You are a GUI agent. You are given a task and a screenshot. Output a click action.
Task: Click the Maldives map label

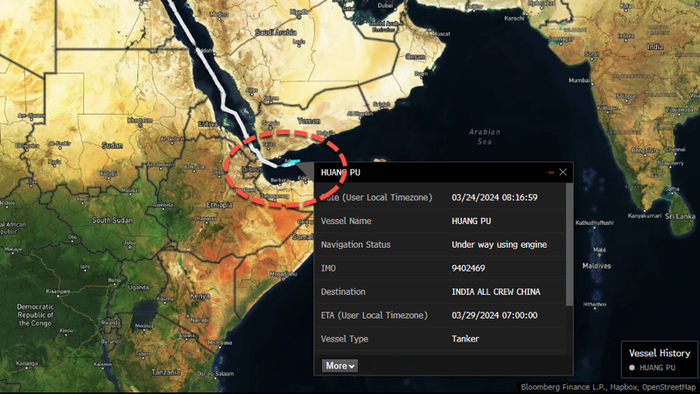point(596,266)
